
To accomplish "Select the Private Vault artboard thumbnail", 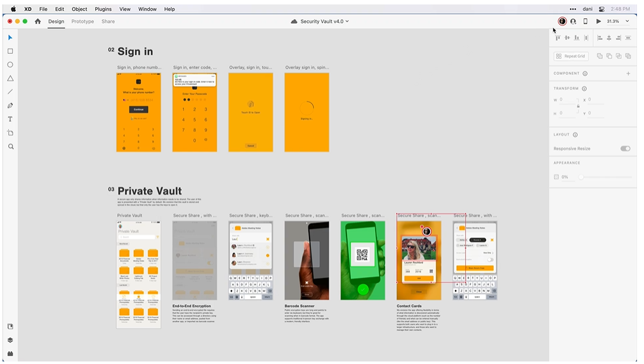I will point(138,275).
